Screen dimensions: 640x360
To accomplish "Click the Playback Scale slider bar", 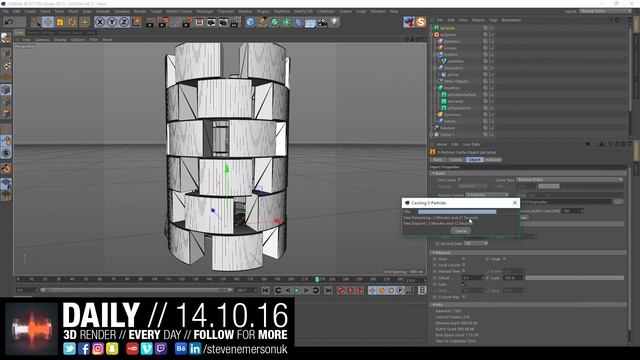I will (574, 278).
